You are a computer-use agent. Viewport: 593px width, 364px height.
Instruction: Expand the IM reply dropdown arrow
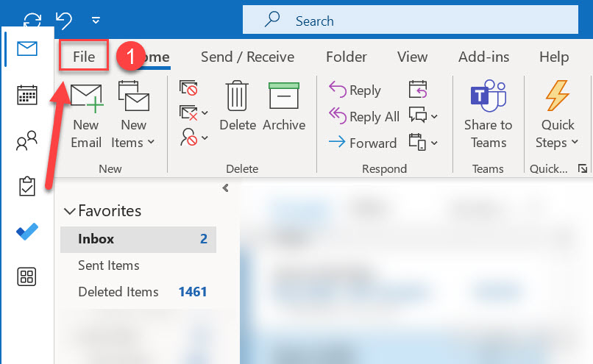(435, 116)
